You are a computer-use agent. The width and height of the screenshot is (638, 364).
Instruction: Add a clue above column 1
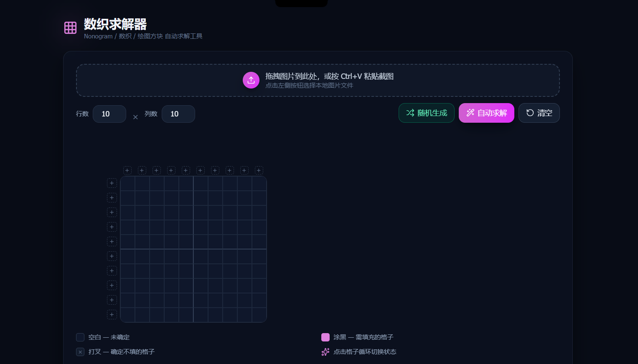(x=127, y=170)
